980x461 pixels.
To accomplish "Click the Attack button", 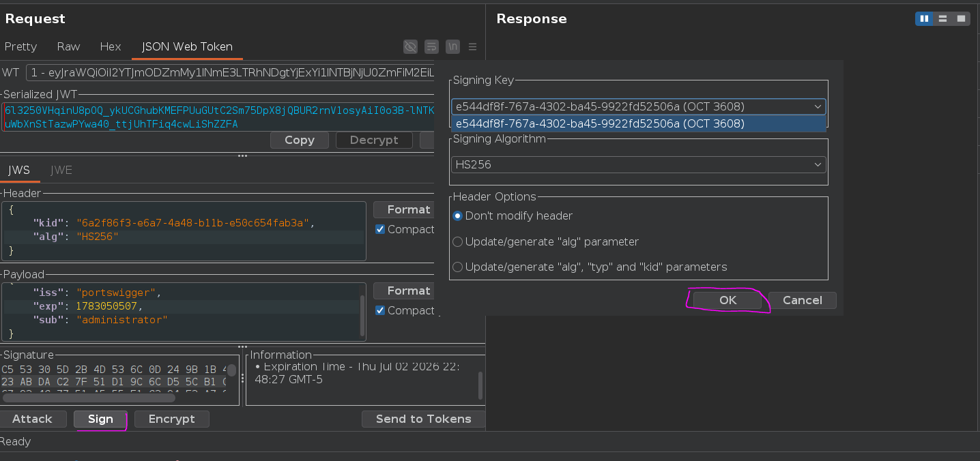I will click(x=32, y=419).
